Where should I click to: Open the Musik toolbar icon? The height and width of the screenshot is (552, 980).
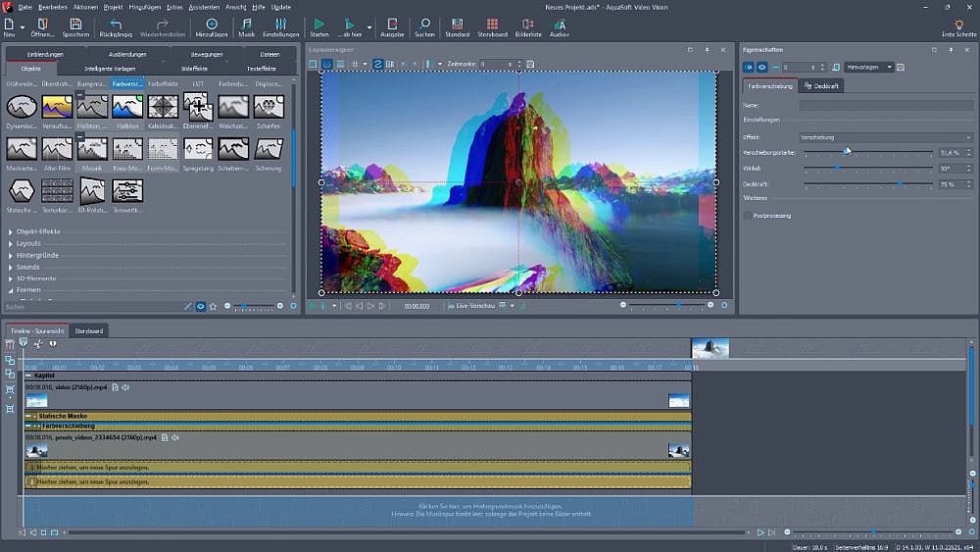pyautogui.click(x=246, y=25)
